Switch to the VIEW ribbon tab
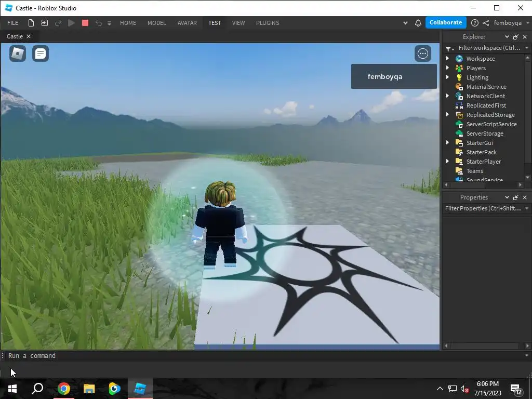This screenshot has width=532, height=399. [x=238, y=23]
